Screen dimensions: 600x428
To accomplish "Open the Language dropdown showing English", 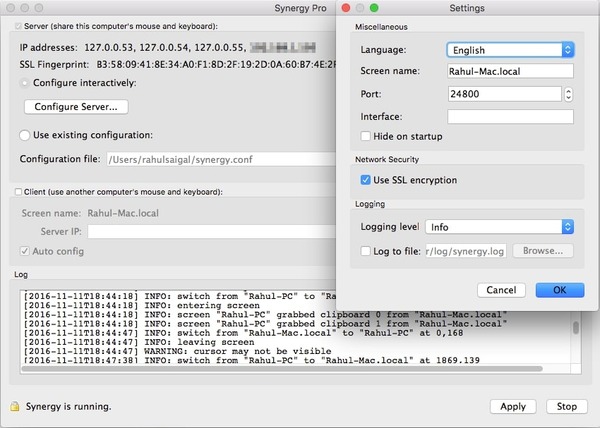I will click(510, 50).
